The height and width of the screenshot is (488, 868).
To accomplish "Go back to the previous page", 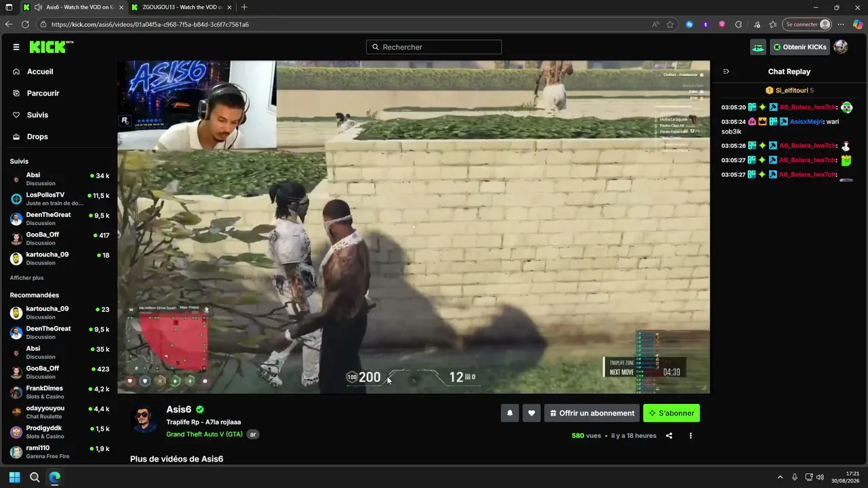I will pyautogui.click(x=9, y=24).
